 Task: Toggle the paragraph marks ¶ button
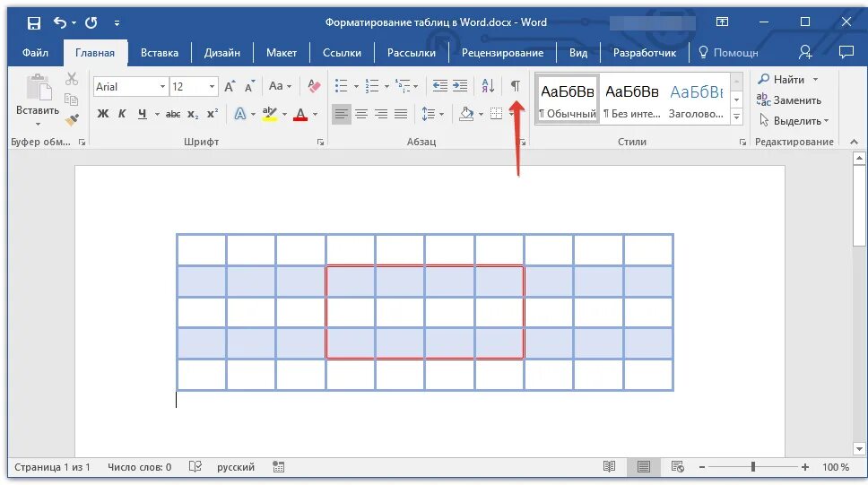pyautogui.click(x=516, y=86)
